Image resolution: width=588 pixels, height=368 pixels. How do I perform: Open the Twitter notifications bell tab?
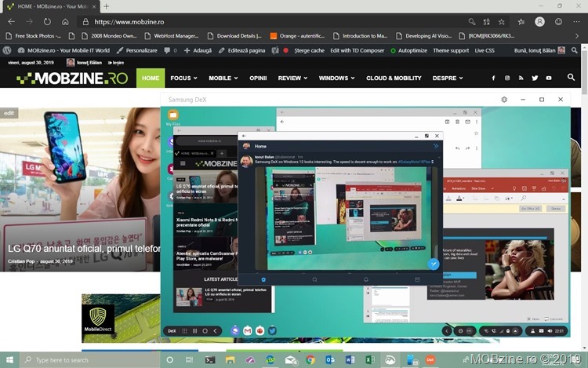point(366,279)
